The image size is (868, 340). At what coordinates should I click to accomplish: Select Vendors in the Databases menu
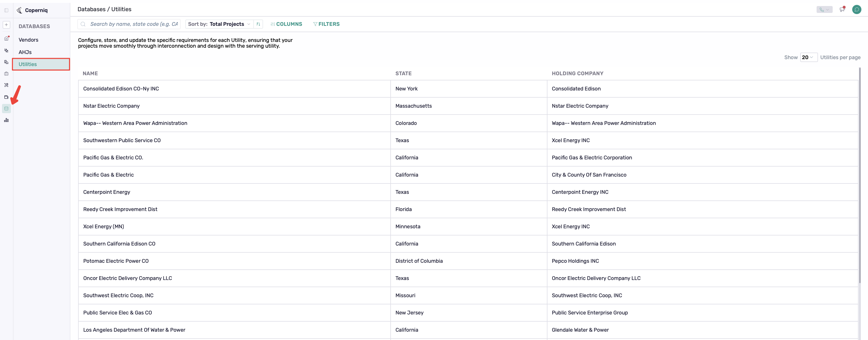tap(28, 40)
